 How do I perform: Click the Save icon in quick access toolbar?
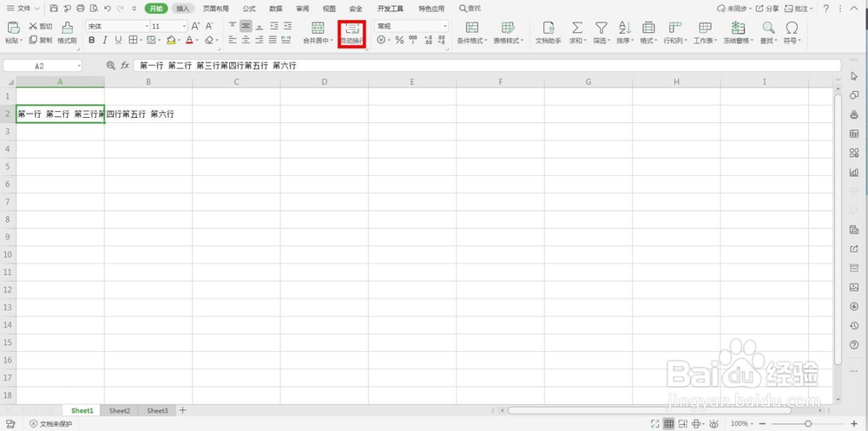[x=54, y=9]
